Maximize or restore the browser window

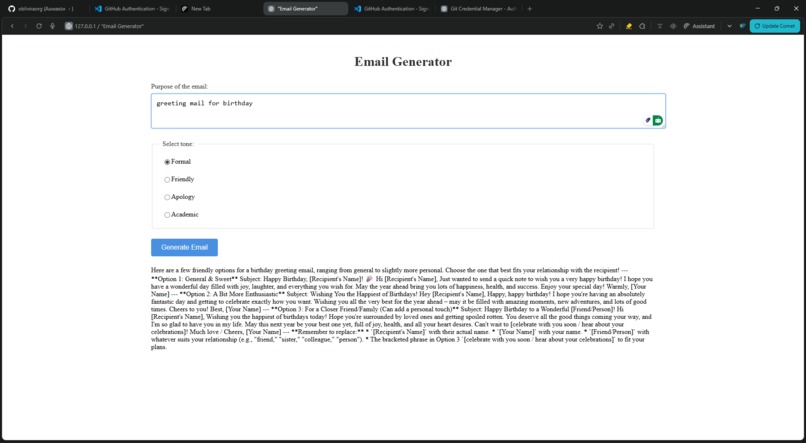(776, 9)
